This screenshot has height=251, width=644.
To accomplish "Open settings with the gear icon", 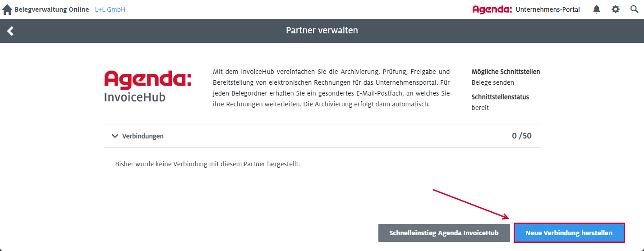I will pos(616,9).
